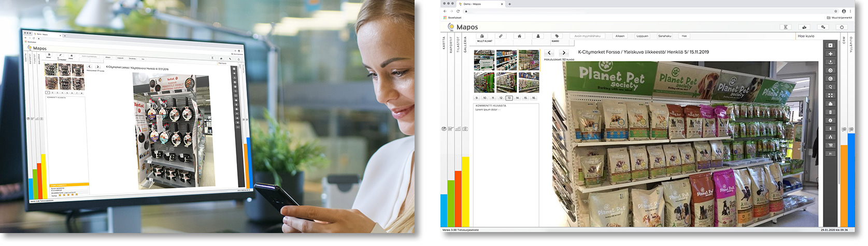The width and height of the screenshot is (868, 246).
Task: Click the paperclip icon in the filter bar
Action: (x=501, y=36)
